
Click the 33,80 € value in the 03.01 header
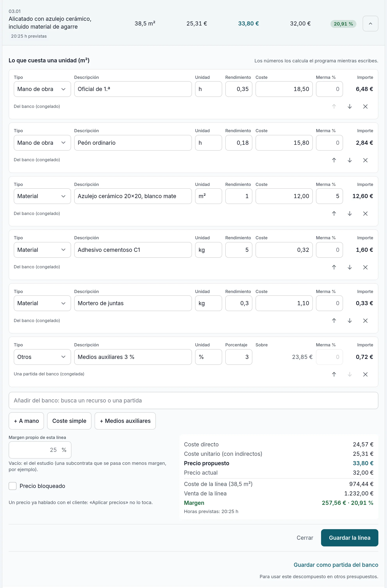click(x=248, y=24)
